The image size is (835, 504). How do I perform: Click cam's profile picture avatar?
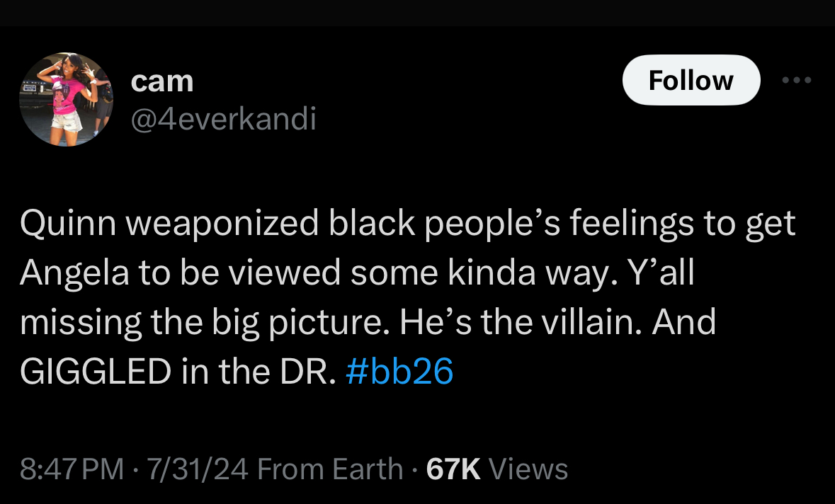tap(66, 99)
